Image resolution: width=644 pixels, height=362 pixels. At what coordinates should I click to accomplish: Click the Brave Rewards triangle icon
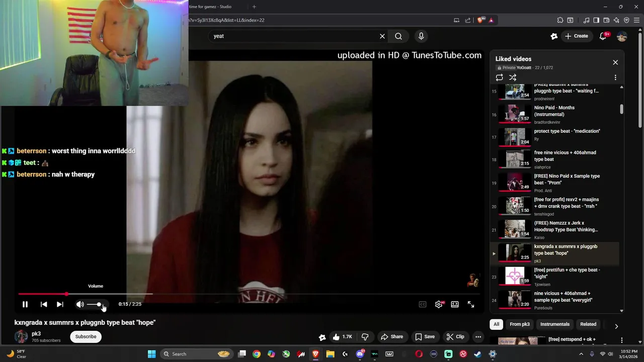491,20
